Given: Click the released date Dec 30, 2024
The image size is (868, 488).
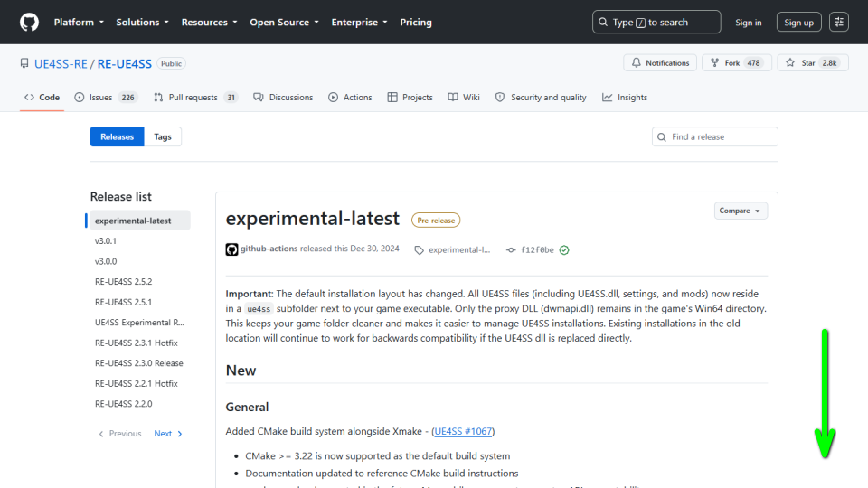Looking at the screenshot, I should tap(374, 249).
